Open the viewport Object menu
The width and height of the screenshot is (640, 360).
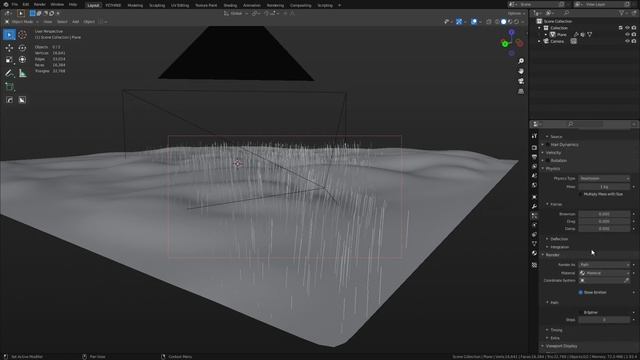pos(89,22)
